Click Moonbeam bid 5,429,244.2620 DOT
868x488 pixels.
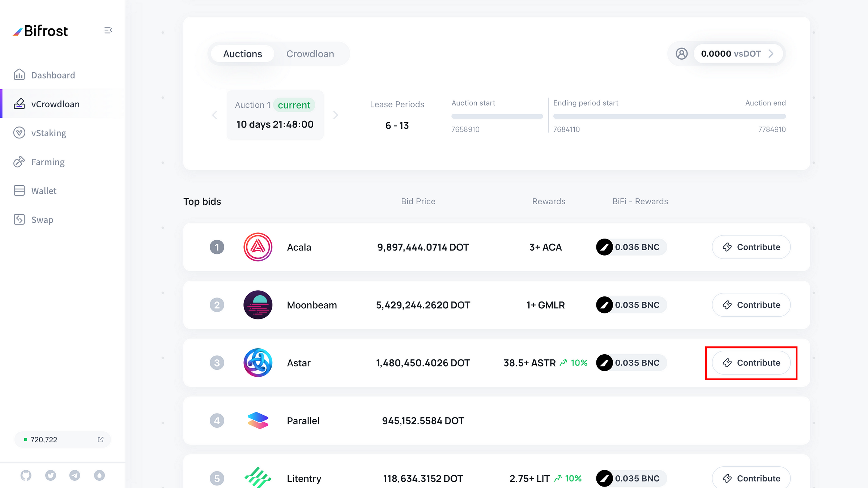(x=423, y=305)
